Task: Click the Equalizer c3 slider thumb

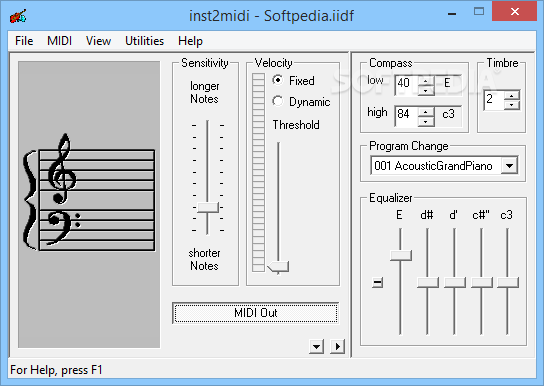Action: (x=508, y=282)
